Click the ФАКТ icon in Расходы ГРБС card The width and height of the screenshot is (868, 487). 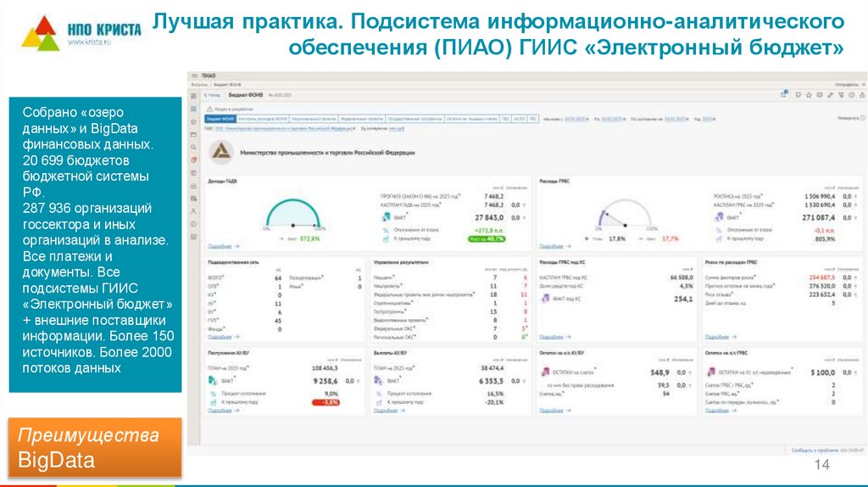(719, 217)
